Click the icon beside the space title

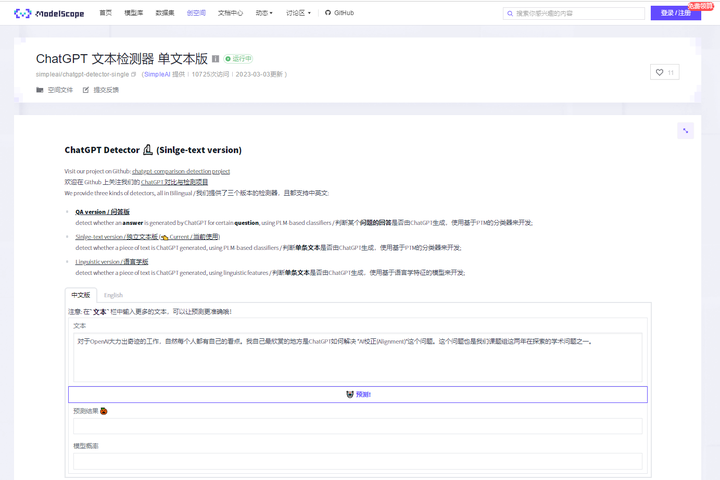tap(215, 59)
